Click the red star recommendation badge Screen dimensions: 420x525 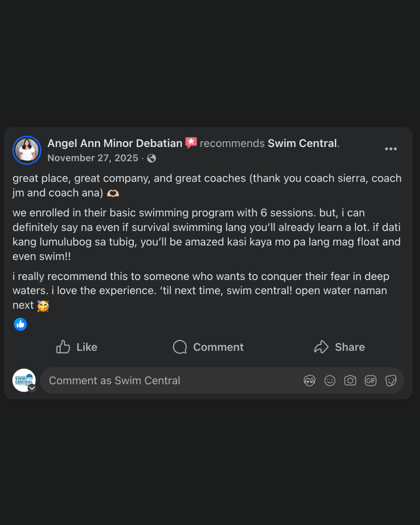click(191, 143)
